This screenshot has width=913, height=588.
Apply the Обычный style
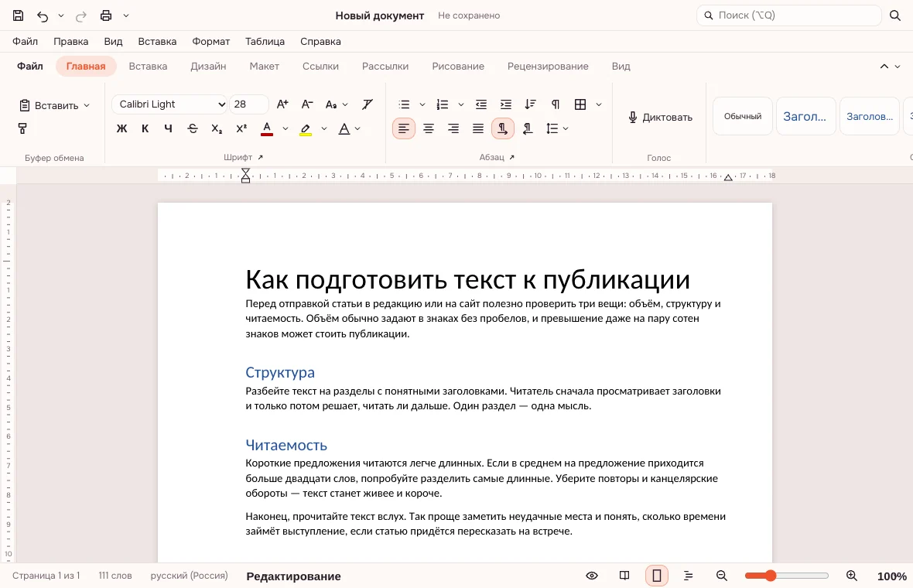[x=743, y=116]
